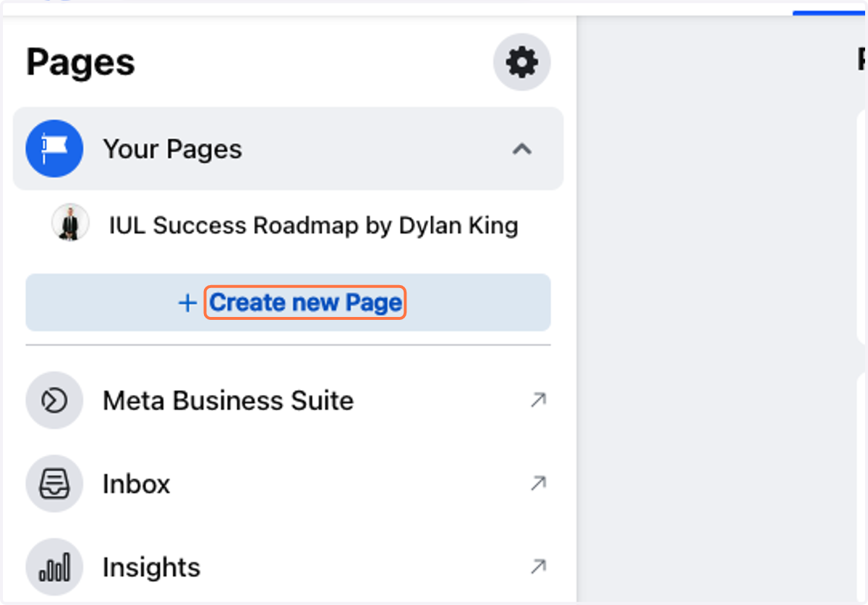This screenshot has width=868, height=605.
Task: Open Inbox link
Action: pos(136,484)
